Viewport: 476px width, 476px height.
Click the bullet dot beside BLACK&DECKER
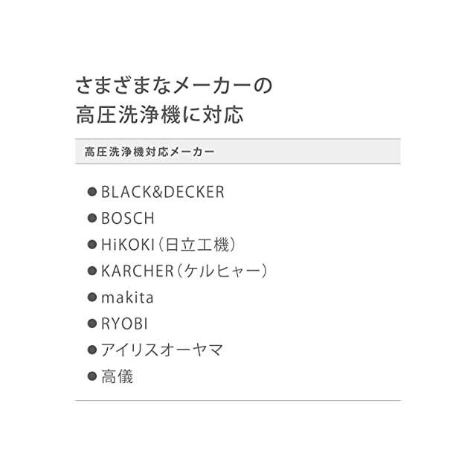coord(93,192)
